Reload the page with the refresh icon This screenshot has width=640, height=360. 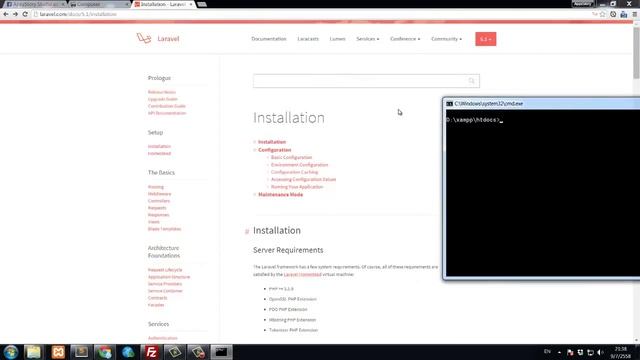25,14
